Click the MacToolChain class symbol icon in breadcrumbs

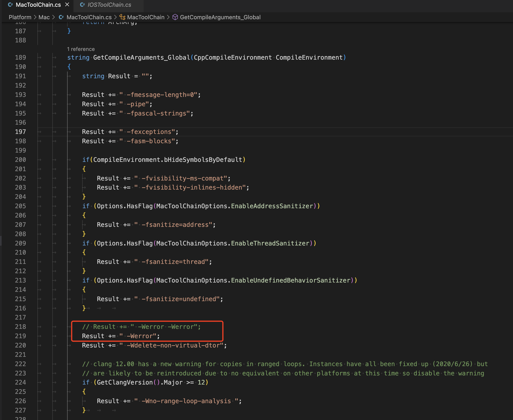pyautogui.click(x=122, y=17)
